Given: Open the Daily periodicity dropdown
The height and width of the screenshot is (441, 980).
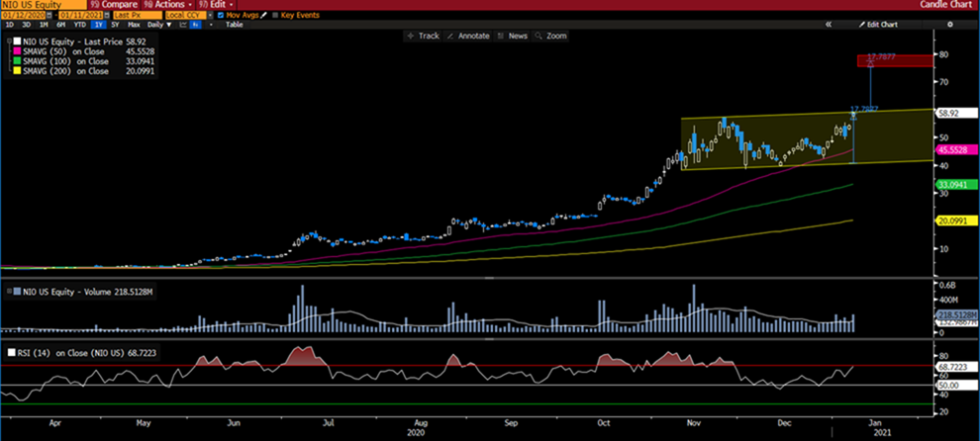Looking at the screenshot, I should pyautogui.click(x=159, y=25).
